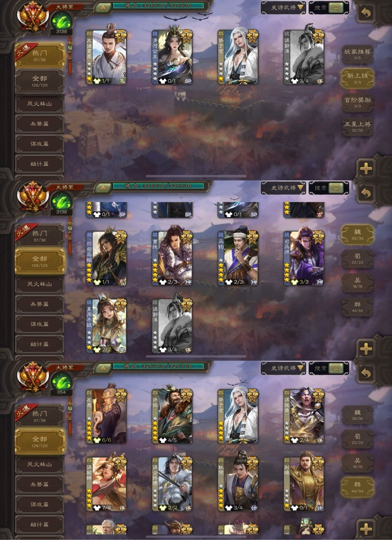Tap the 史诗 badge on 曹纯's card
392x540 pixels.
pyautogui.click(x=187, y=237)
